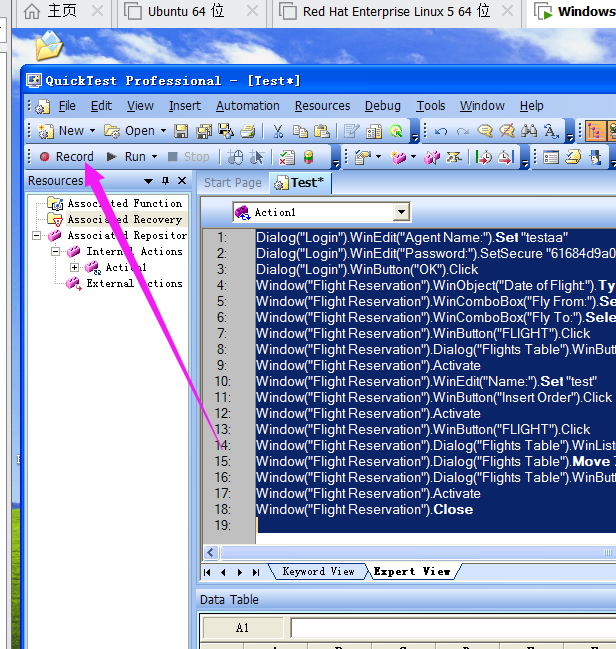This screenshot has height=649, width=616.
Task: Toggle the Resources pane tree icon
Action: [x=594, y=131]
